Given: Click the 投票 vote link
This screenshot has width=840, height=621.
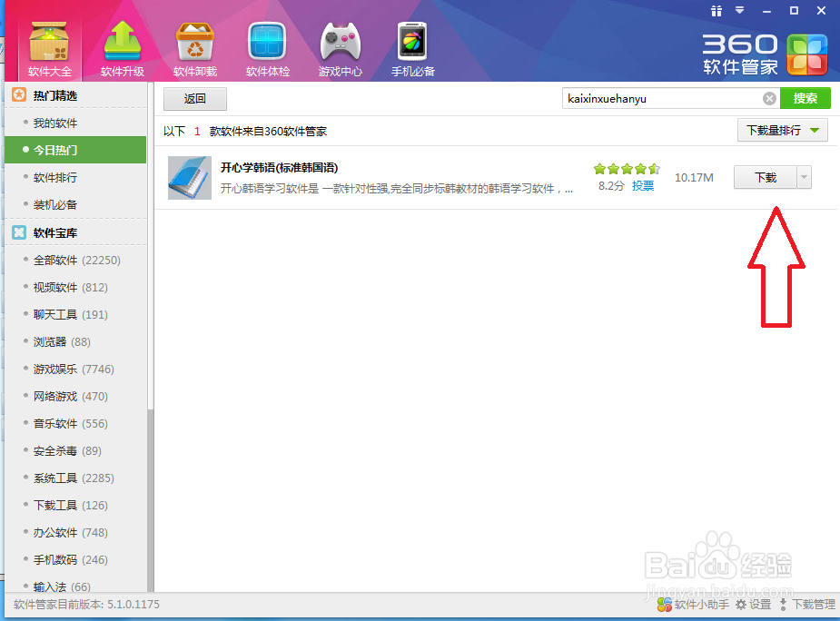Looking at the screenshot, I should tap(643, 186).
